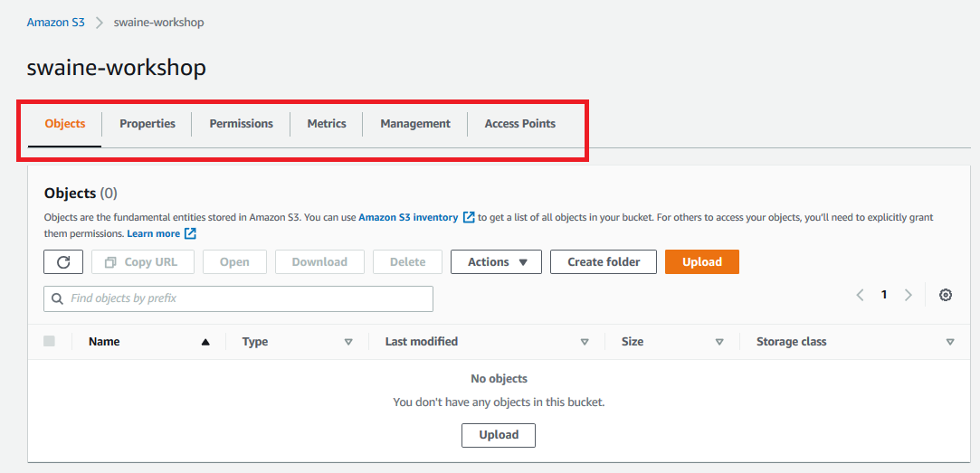Viewport: 980px width, 473px height.
Task: Click the Copy URL button
Action: click(x=143, y=261)
